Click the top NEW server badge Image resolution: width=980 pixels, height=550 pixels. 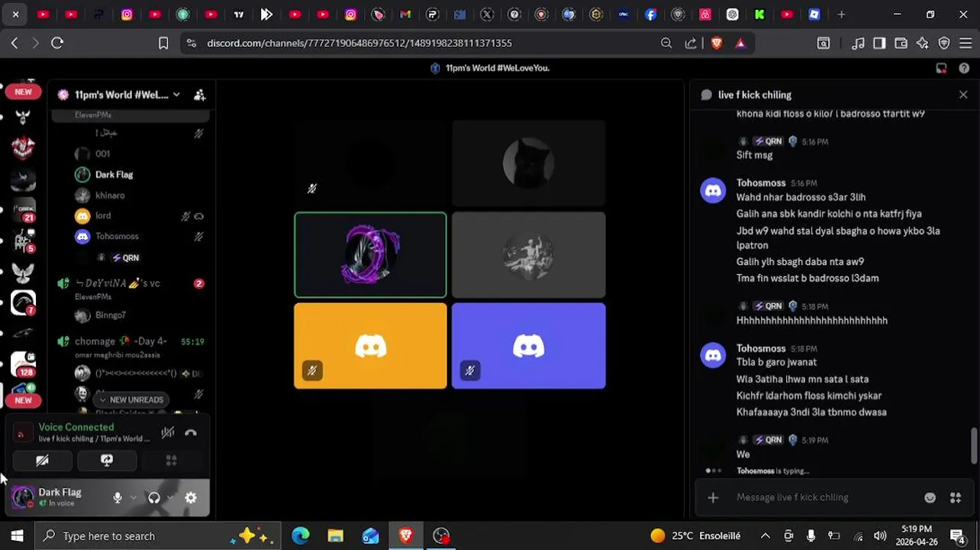[x=23, y=92]
